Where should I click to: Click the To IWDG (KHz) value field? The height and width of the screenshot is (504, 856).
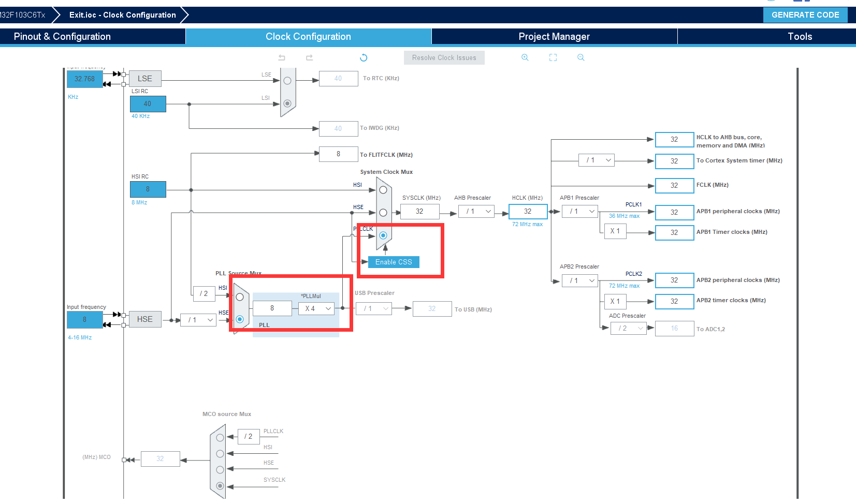point(339,128)
